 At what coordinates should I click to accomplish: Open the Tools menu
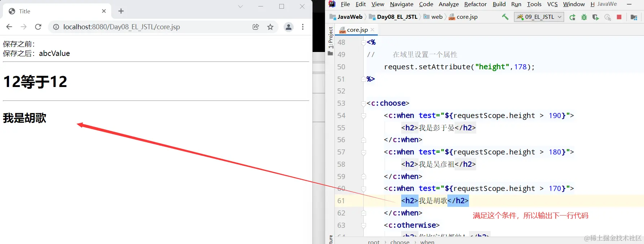click(x=534, y=4)
